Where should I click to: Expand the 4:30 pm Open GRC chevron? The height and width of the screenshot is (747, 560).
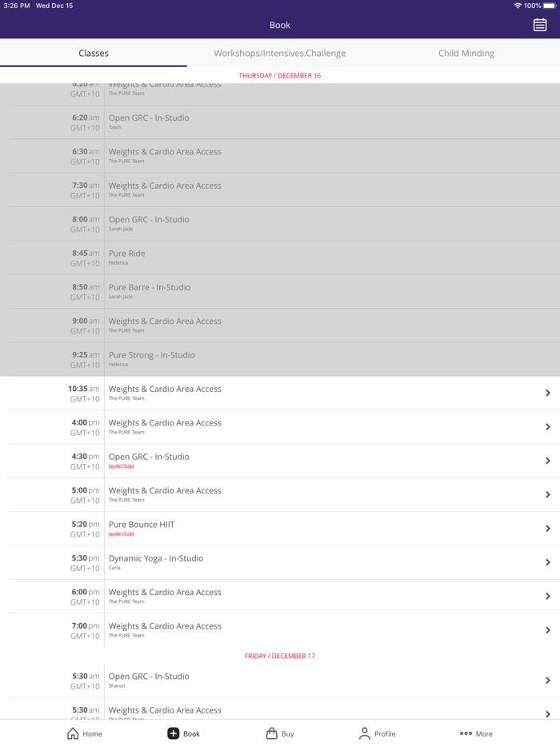coord(548,461)
